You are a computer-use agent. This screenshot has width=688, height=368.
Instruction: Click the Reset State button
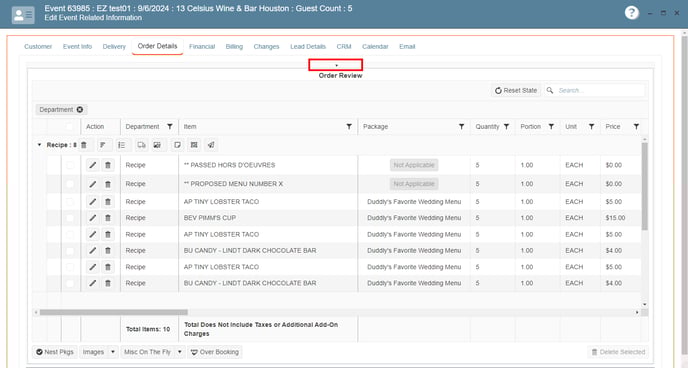[x=516, y=90]
